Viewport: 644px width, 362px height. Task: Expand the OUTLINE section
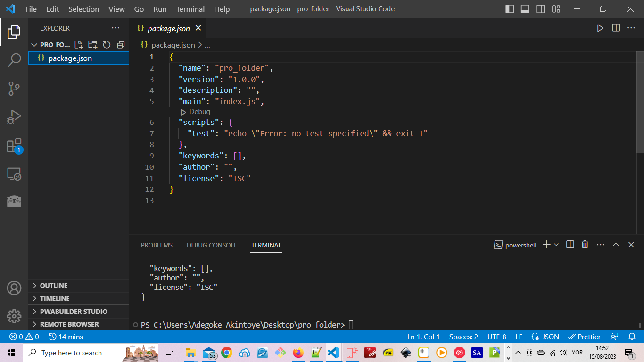pyautogui.click(x=53, y=286)
